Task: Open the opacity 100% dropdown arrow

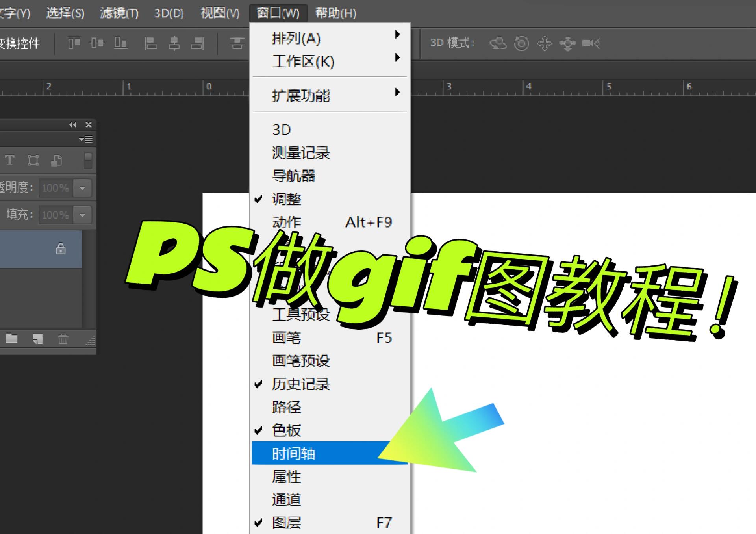Action: [82, 188]
